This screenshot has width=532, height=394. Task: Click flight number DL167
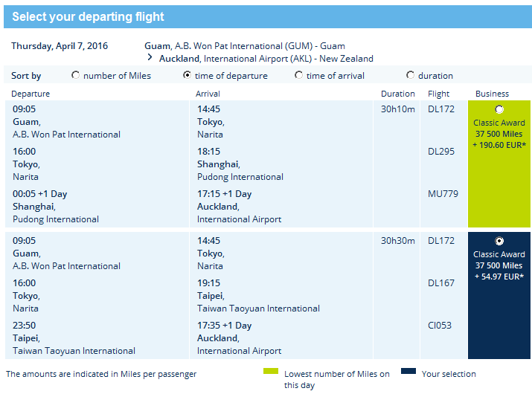tap(441, 283)
